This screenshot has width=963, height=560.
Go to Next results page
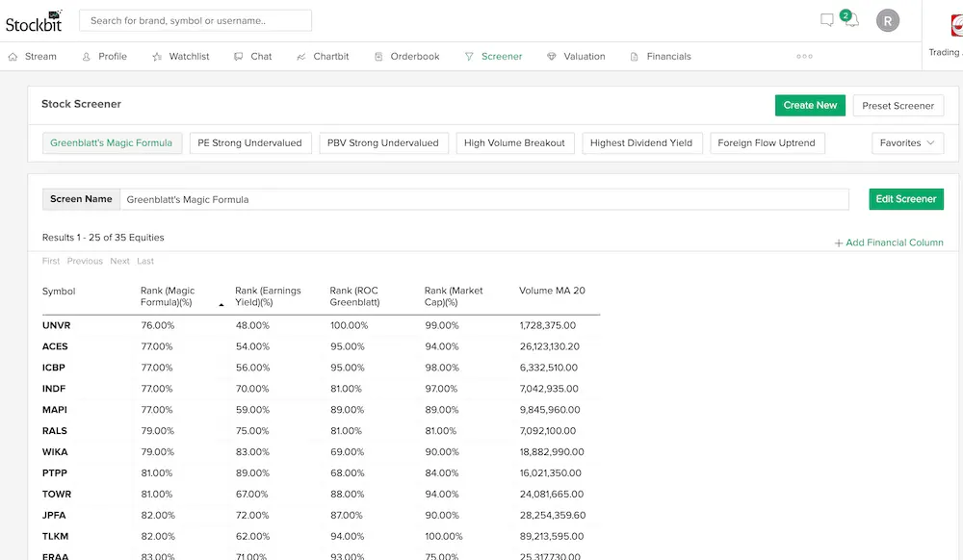pos(119,262)
